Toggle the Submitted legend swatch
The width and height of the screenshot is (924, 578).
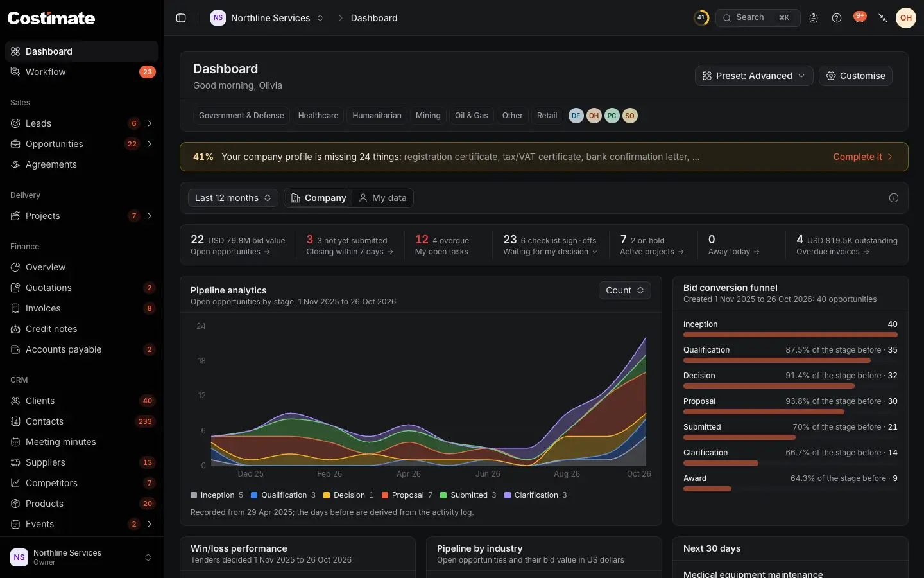(443, 495)
